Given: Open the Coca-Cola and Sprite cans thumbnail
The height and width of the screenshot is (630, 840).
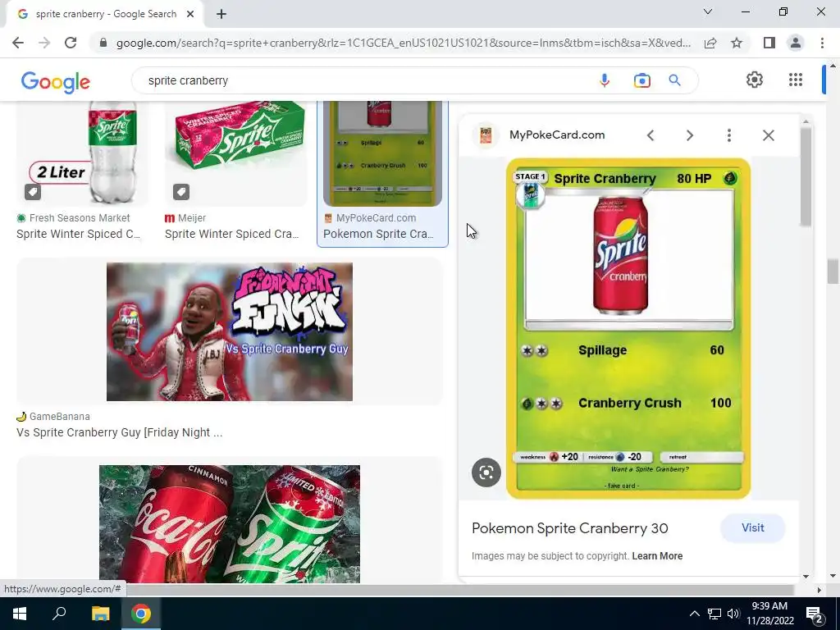Looking at the screenshot, I should click(230, 524).
